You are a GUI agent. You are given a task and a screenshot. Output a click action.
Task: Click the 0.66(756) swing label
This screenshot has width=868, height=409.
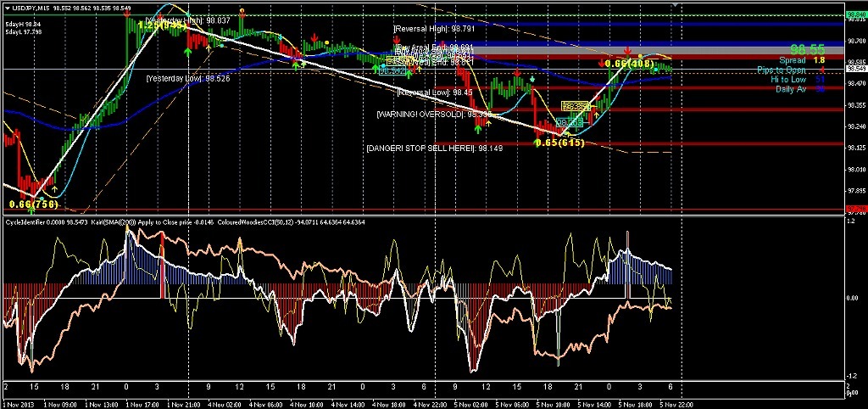(x=34, y=204)
